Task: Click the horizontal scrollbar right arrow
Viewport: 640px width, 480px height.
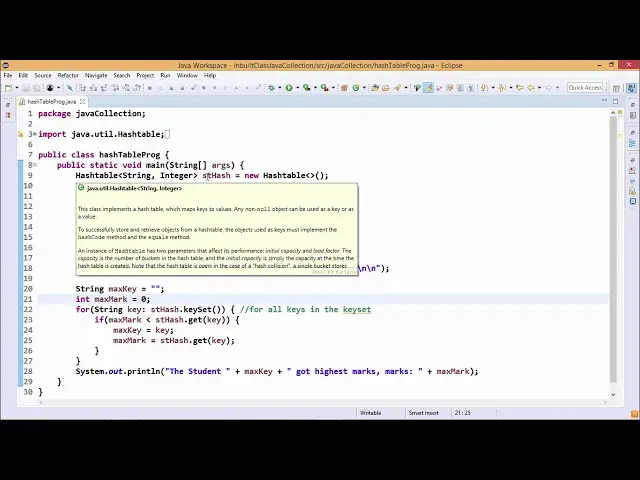Action: 605,402
